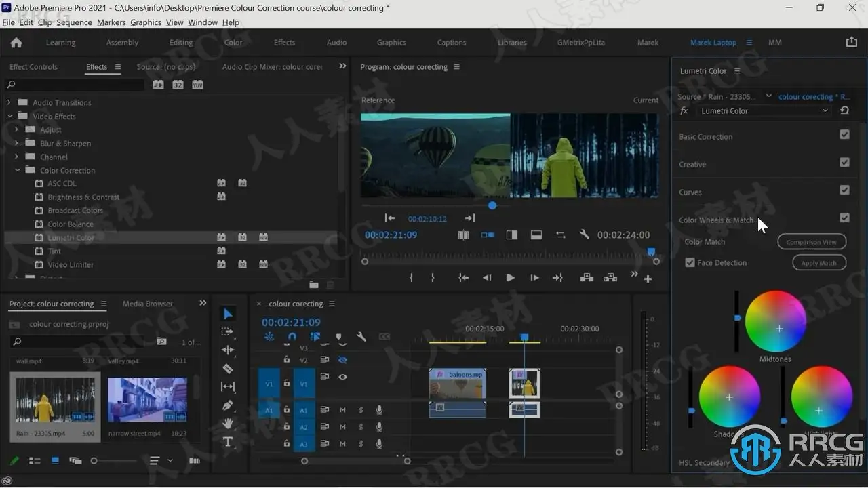The image size is (868, 488).
Task: Expand the Blur & Sharpen folder
Action: click(17, 143)
